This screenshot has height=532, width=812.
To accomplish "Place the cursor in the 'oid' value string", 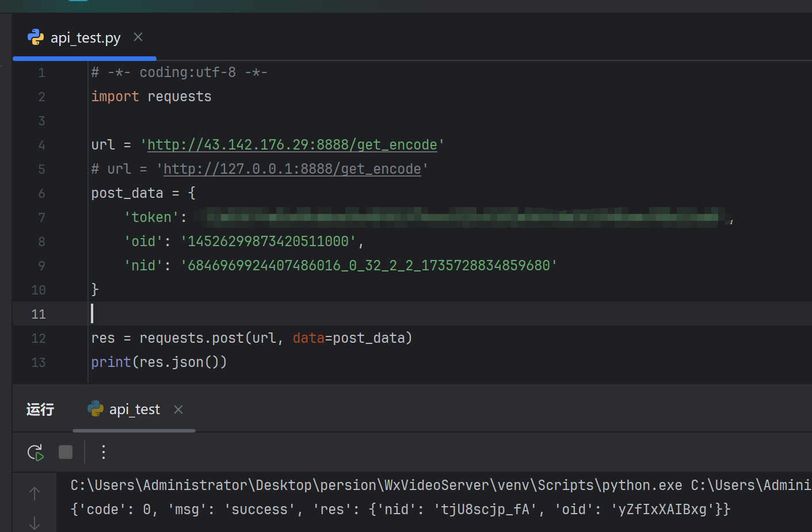I will [x=268, y=242].
